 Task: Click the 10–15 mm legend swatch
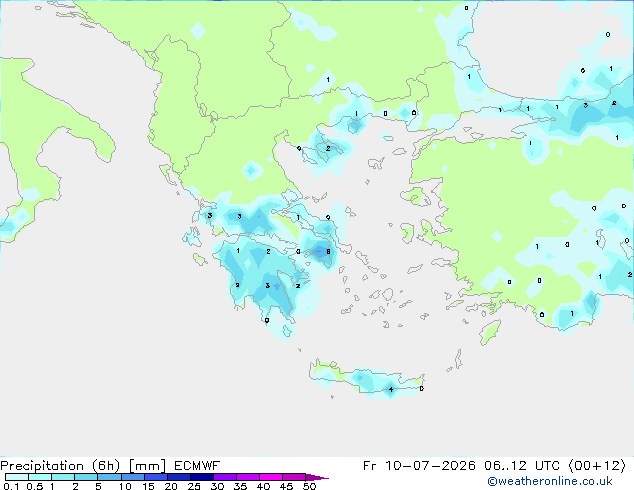point(132,477)
